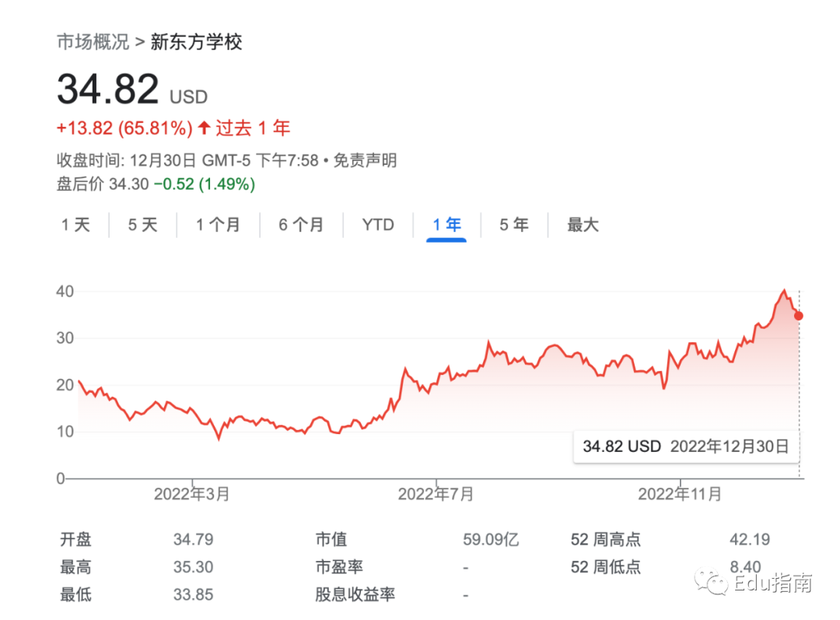Select the 5 天 time range tab
Screen dimensions: 840x620
[142, 225]
